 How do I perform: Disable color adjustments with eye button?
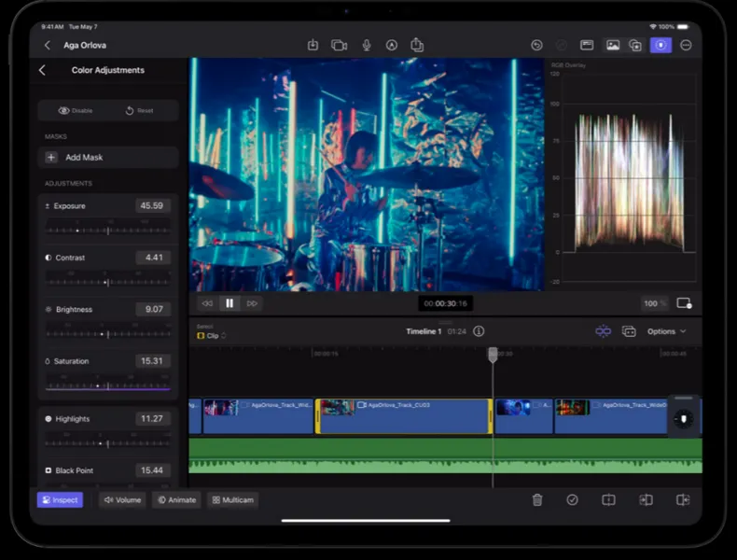click(x=76, y=110)
